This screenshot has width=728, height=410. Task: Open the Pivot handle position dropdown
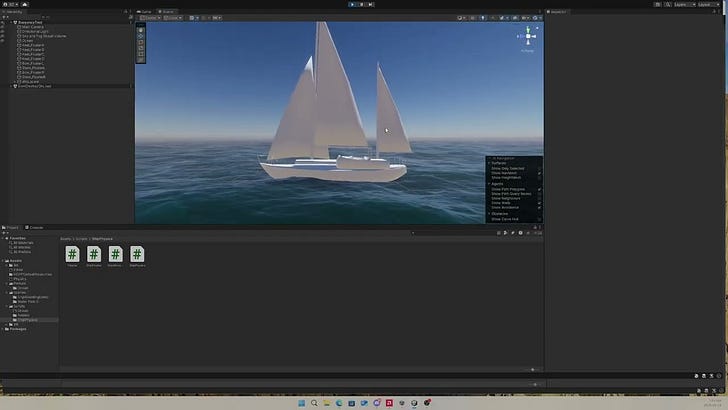(150, 18)
